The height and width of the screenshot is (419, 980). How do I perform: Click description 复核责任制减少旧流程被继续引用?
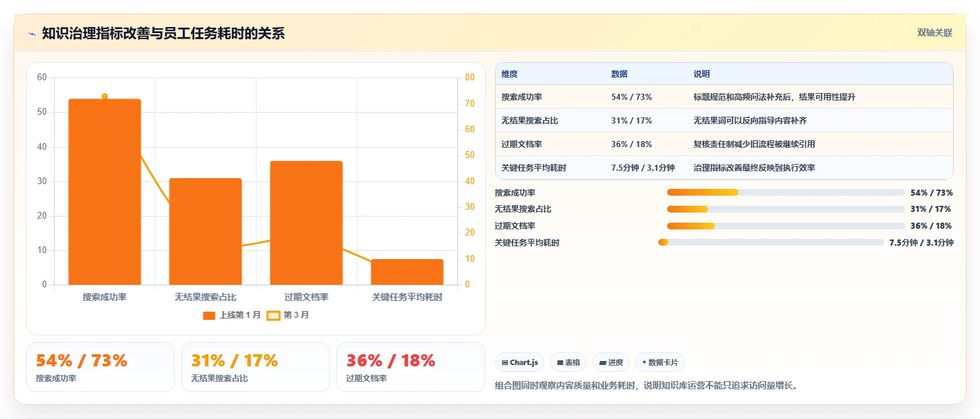[754, 144]
